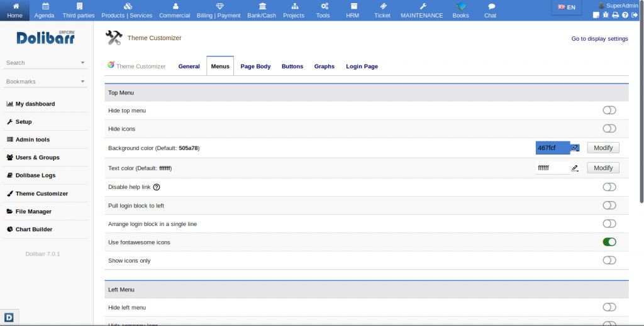Click the bug report icon
The height and width of the screenshot is (326, 644).
(x=606, y=15)
